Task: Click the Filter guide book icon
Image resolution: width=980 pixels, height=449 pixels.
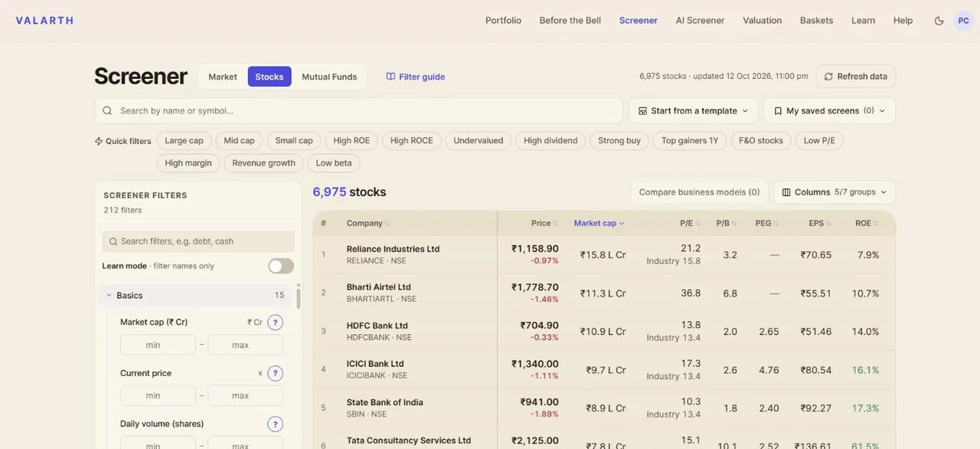Action: (x=390, y=77)
